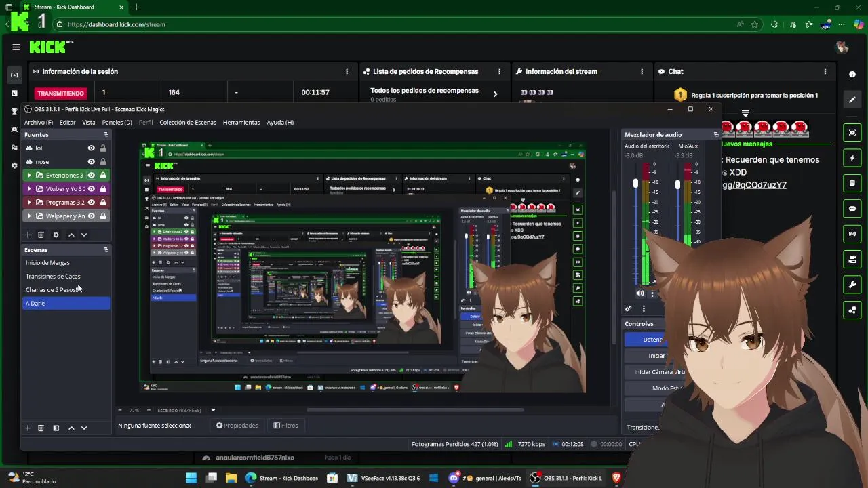Open Kick sidebar analytics chart icon
868x488 pixels.
pos(14,93)
